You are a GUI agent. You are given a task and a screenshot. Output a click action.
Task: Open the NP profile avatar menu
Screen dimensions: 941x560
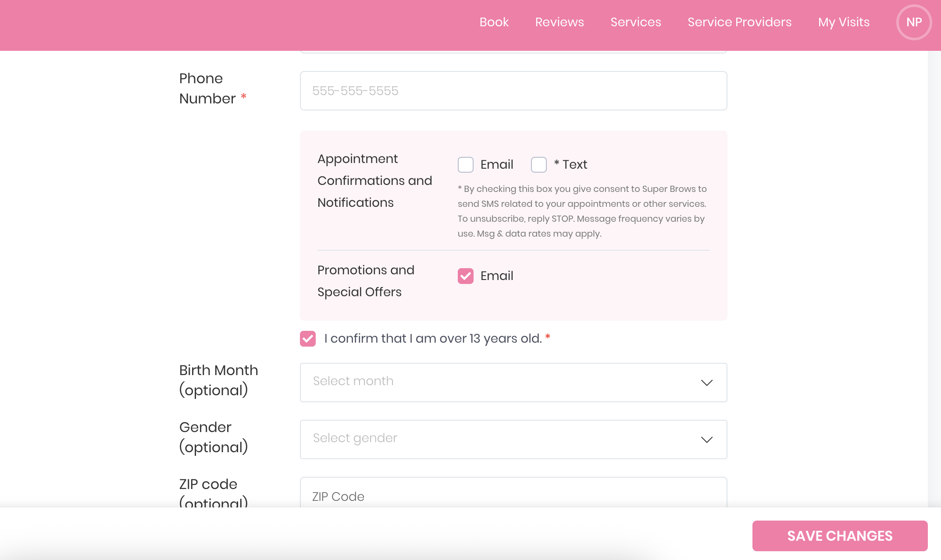click(914, 22)
